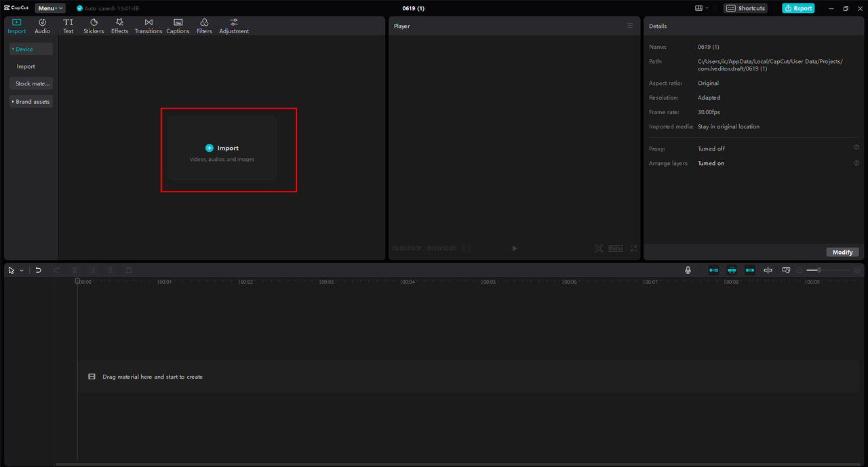This screenshot has width=868, height=467.
Task: Zoom in the timeline
Action: [857, 270]
